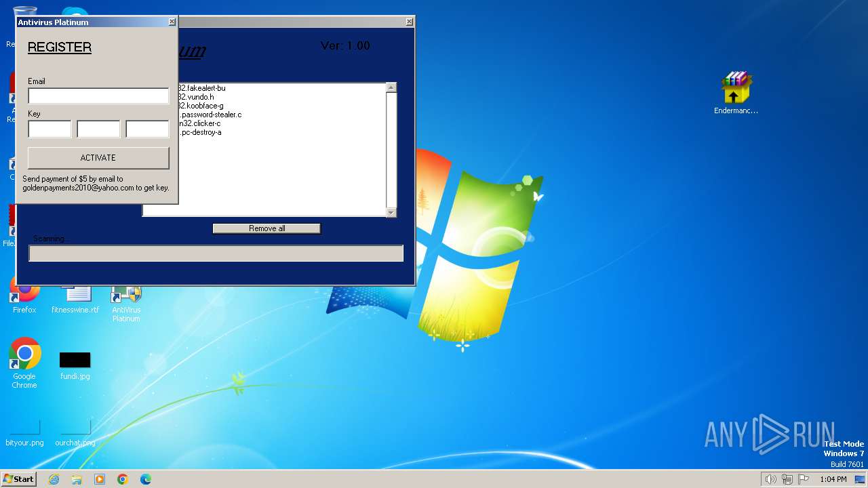Launch Microsoft Edge from taskbar
The image size is (868, 488).
coord(146,479)
